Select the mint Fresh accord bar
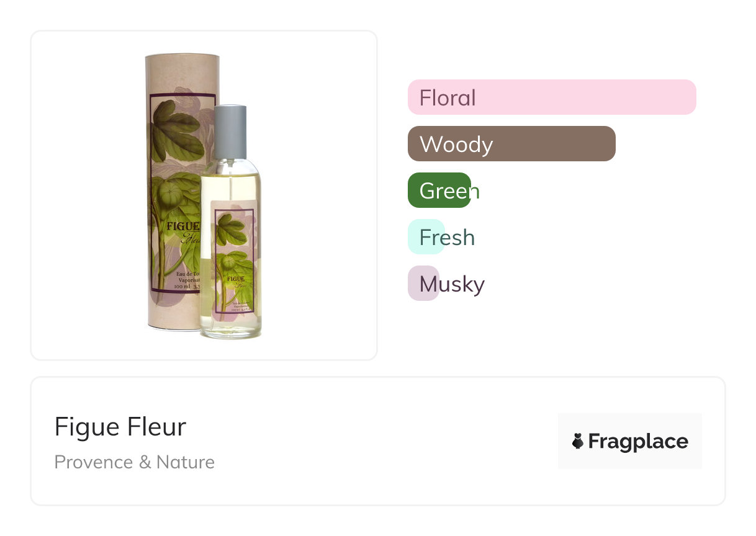Viewport: 756px width, 536px height. pos(426,237)
